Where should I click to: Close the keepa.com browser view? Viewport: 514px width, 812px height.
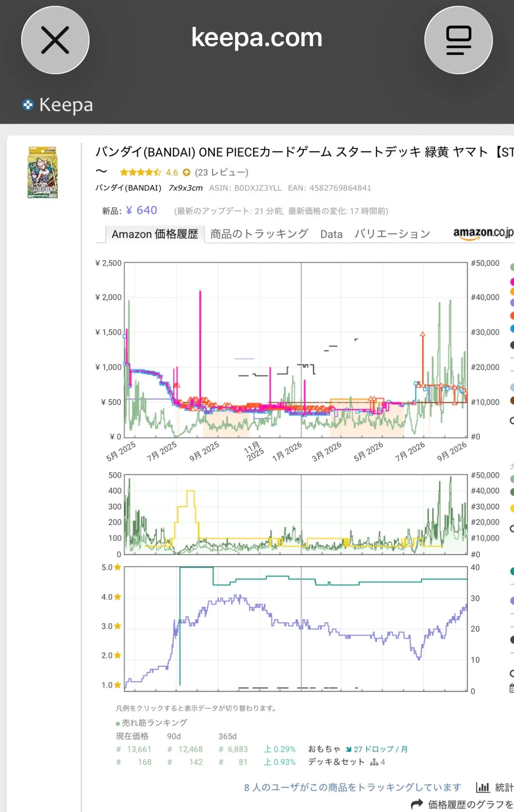click(x=55, y=40)
